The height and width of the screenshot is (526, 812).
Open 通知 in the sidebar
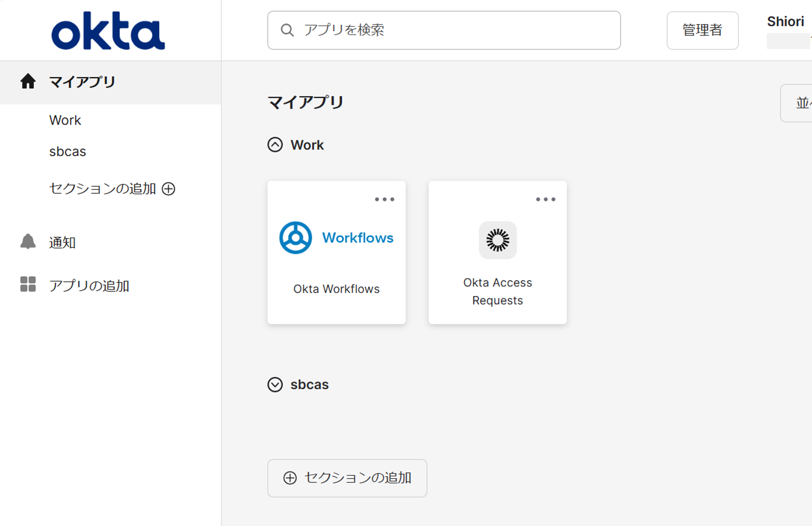62,243
